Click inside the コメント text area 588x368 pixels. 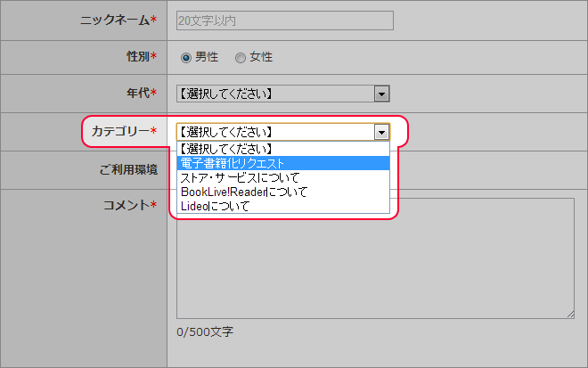click(x=375, y=258)
